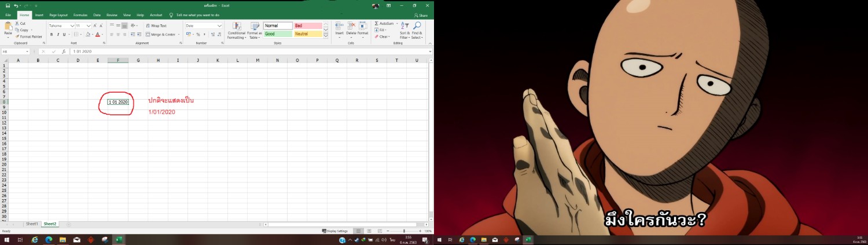This screenshot has height=245, width=868.
Task: Click the Format cells icon
Action: click(x=363, y=25)
